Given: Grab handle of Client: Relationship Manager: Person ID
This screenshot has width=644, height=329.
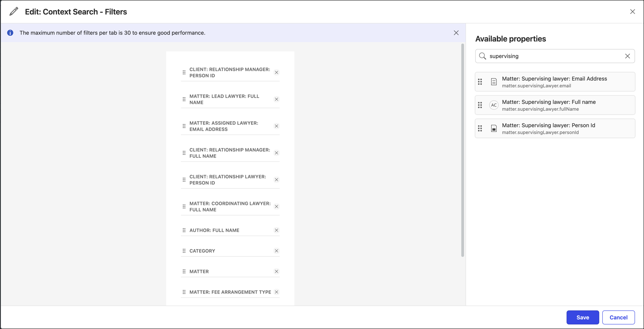Looking at the screenshot, I should coord(184,72).
